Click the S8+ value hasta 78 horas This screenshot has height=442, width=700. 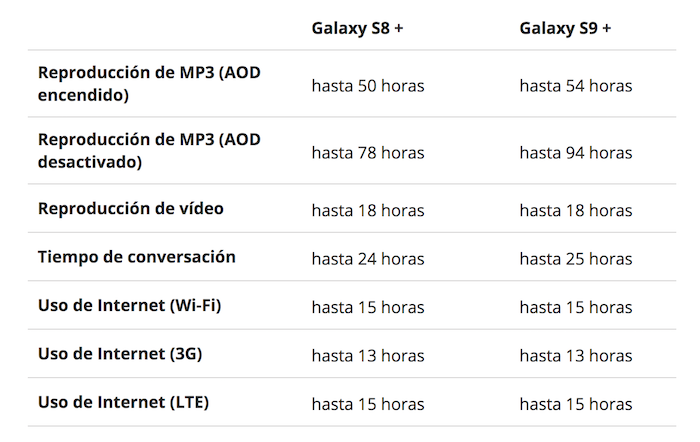coord(368,153)
